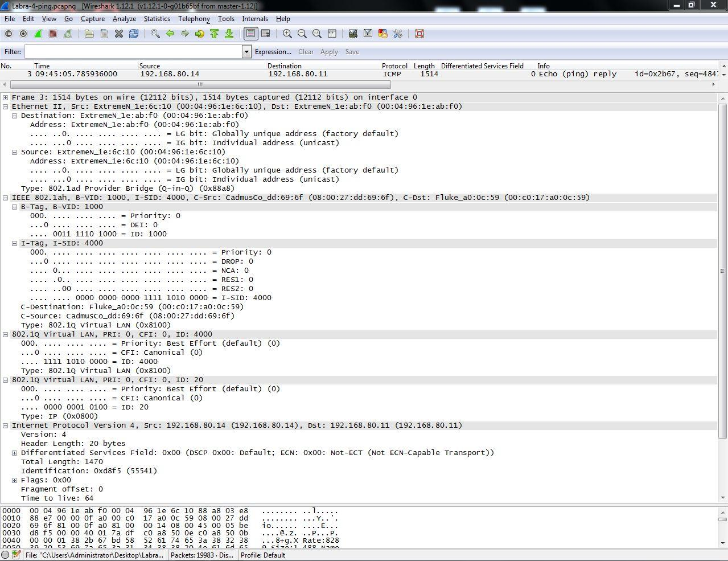Collapse the 802.1Q VLAN ID: 20 section
The height and width of the screenshot is (561, 728).
[x=6, y=380]
